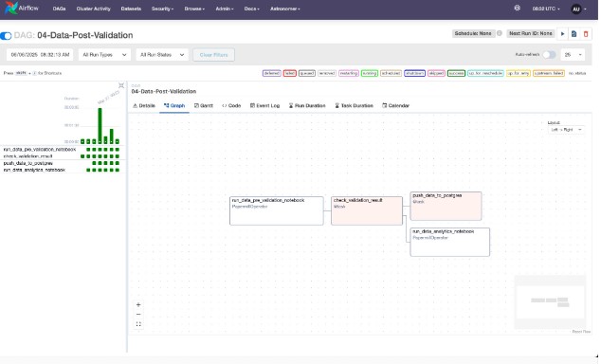
Task: Select the tallest run duration bar
Action: coord(100,126)
